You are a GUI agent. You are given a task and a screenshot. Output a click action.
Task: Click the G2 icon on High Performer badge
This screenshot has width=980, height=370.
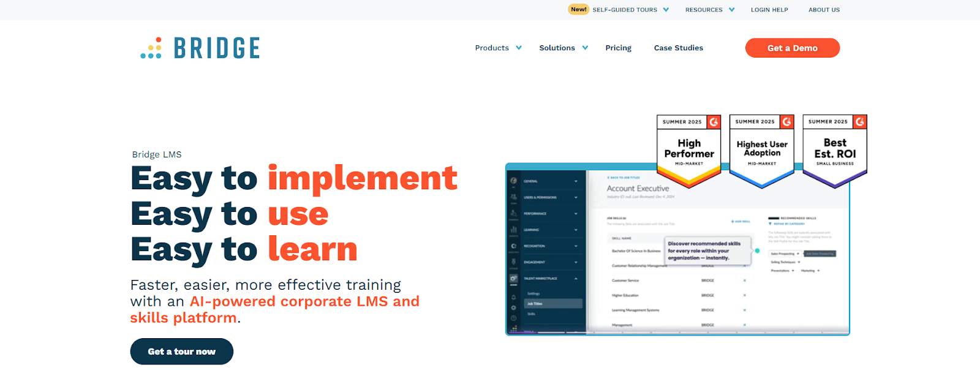point(714,122)
